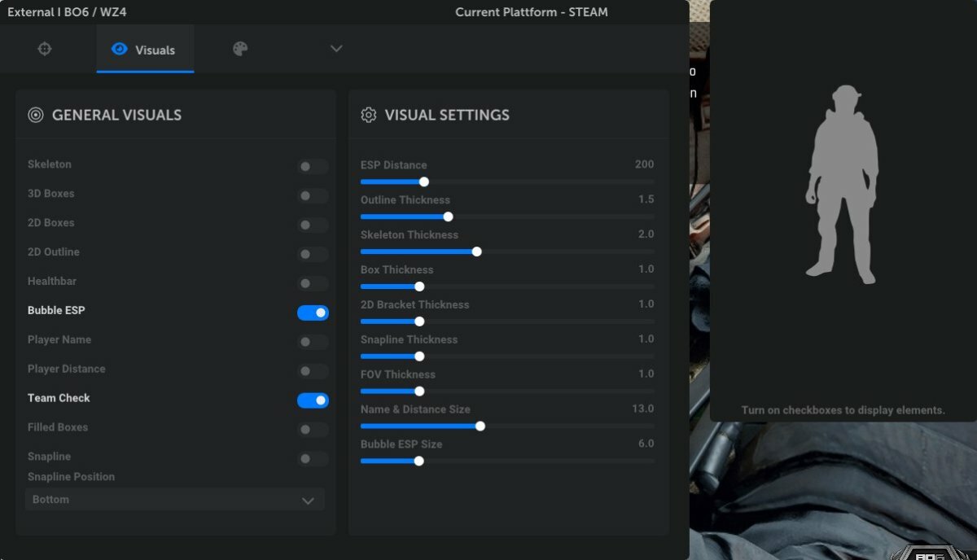Viewport: 977px width, 560px height.
Task: Click the 'External I BO6 / WZ4' title
Action: 67,12
